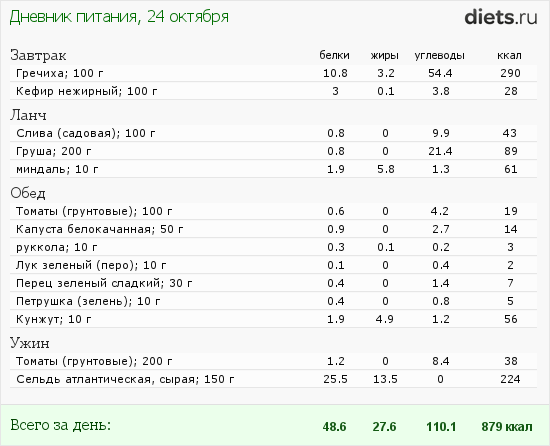The height and width of the screenshot is (446, 550).
Task: Select the Ланч meal heading
Action: click(x=28, y=115)
